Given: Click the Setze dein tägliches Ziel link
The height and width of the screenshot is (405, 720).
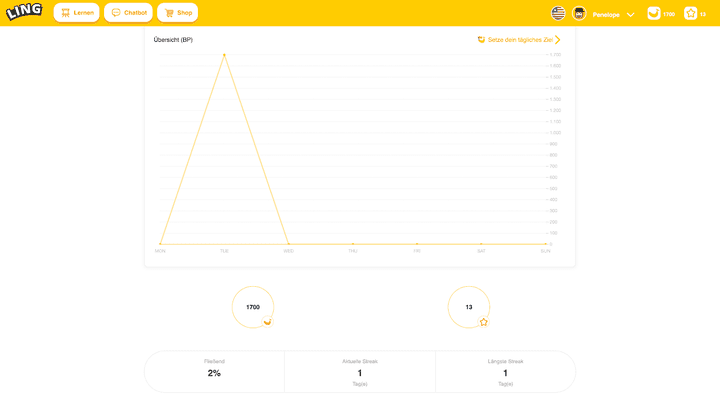Looking at the screenshot, I should pos(519,40).
